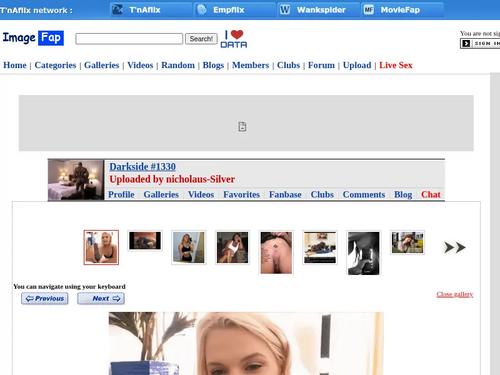Viewport: 500px width, 375px height.
Task: Open uploader's Blog tab
Action: [403, 194]
